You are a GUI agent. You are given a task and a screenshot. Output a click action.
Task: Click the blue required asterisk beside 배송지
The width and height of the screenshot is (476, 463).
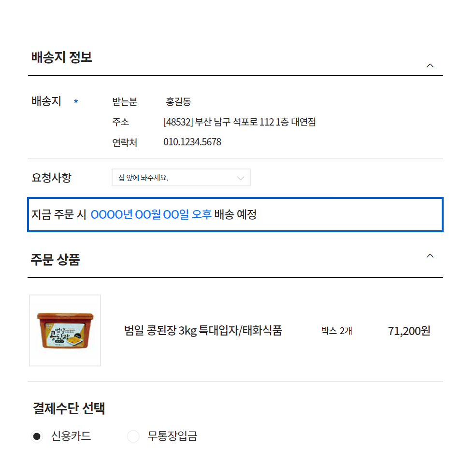(x=76, y=102)
